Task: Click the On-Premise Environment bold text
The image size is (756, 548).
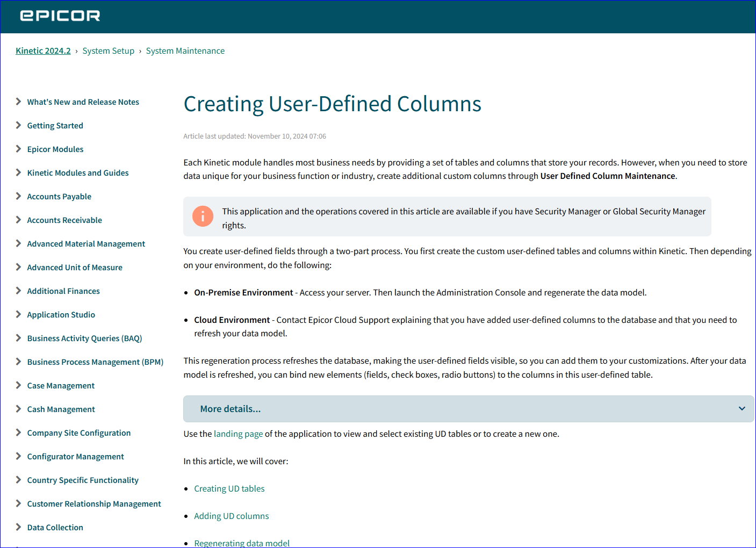Action: point(243,292)
